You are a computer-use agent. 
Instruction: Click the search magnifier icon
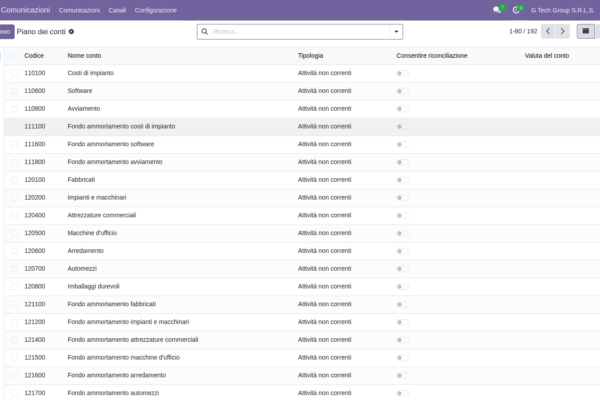point(205,32)
